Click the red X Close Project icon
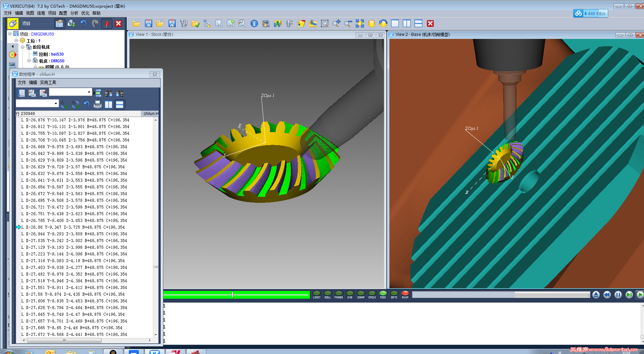This screenshot has width=644, height=354. pyautogui.click(x=430, y=23)
